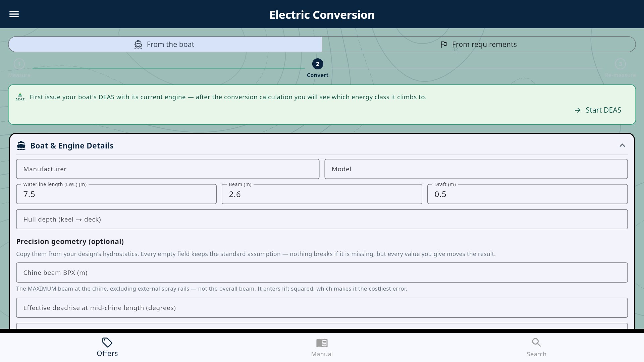Click the Chine beam BPX (m) field

coord(322,273)
